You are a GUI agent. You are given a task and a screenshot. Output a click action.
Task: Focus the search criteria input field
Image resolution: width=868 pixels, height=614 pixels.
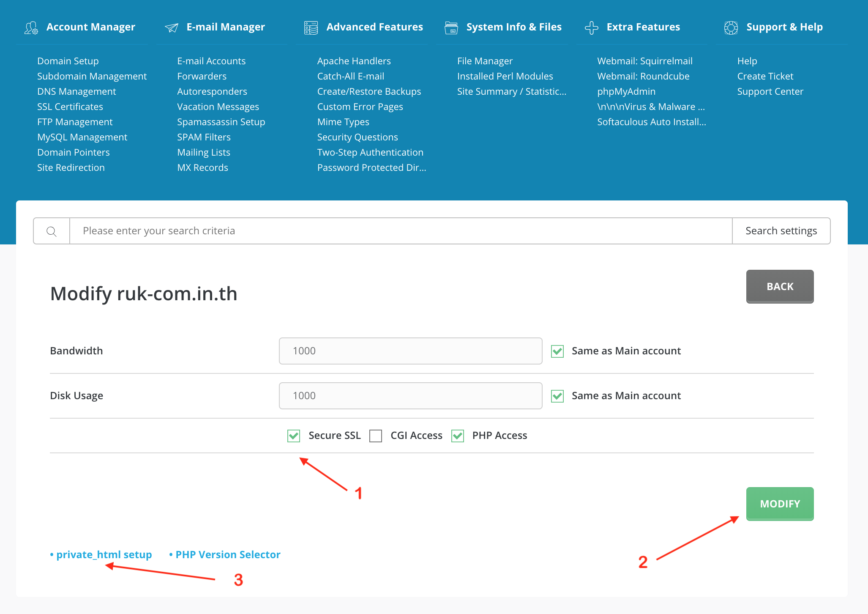pos(401,231)
